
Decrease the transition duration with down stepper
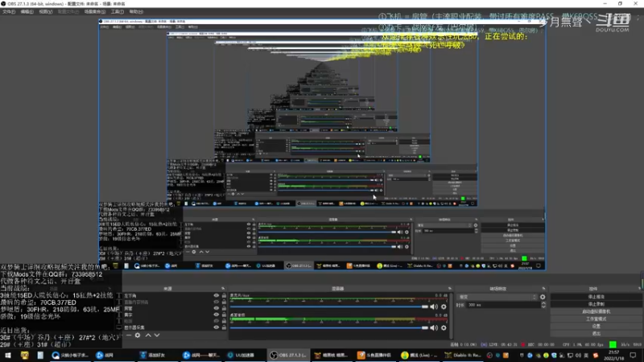pos(543,306)
